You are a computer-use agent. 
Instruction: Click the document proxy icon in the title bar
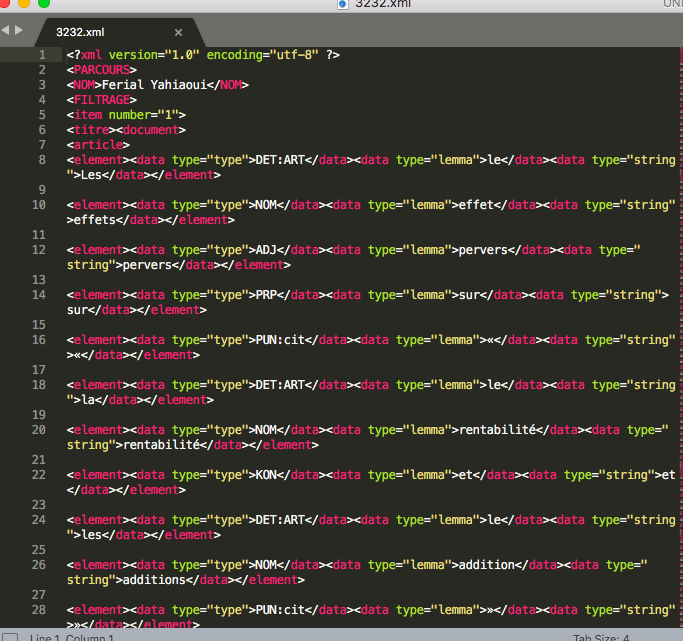pos(343,4)
